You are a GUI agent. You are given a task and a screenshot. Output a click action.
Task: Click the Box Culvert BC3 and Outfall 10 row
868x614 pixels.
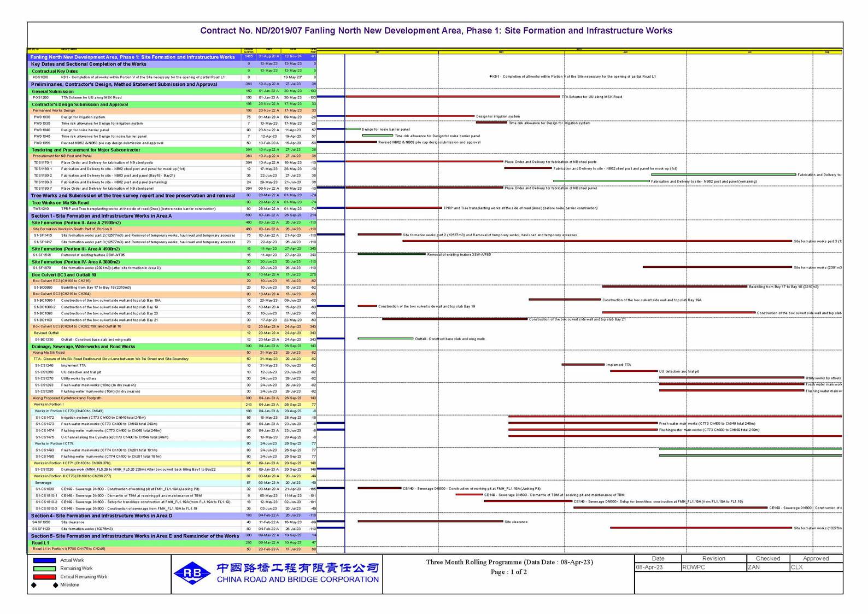[x=172, y=274]
